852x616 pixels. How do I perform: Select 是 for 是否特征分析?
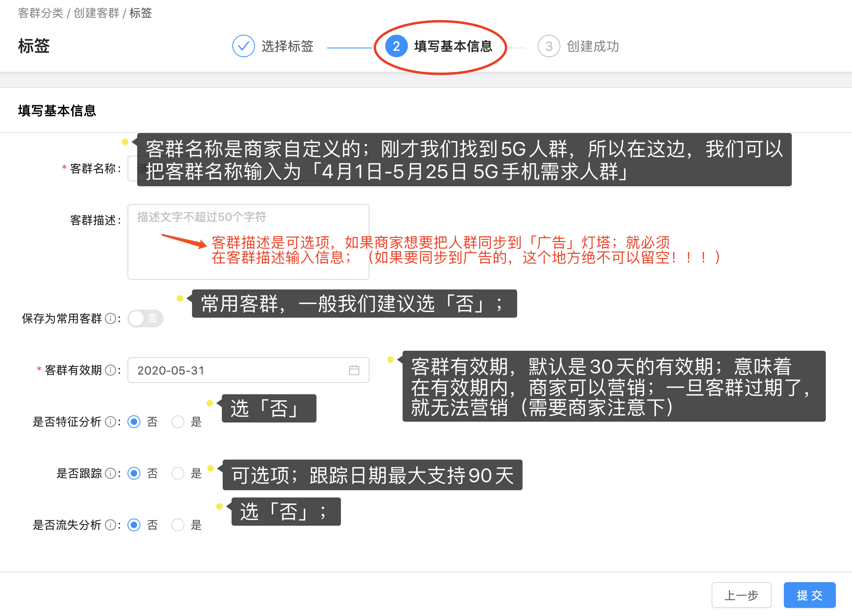tap(178, 422)
